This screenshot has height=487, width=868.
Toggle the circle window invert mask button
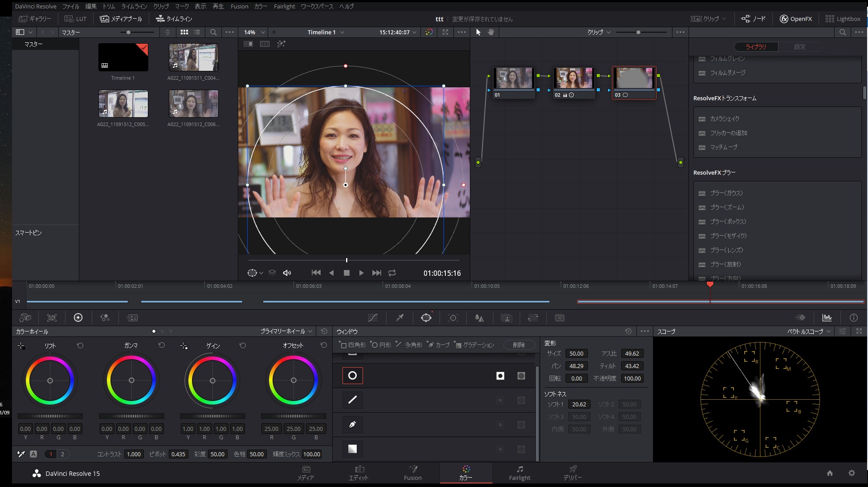coord(500,376)
